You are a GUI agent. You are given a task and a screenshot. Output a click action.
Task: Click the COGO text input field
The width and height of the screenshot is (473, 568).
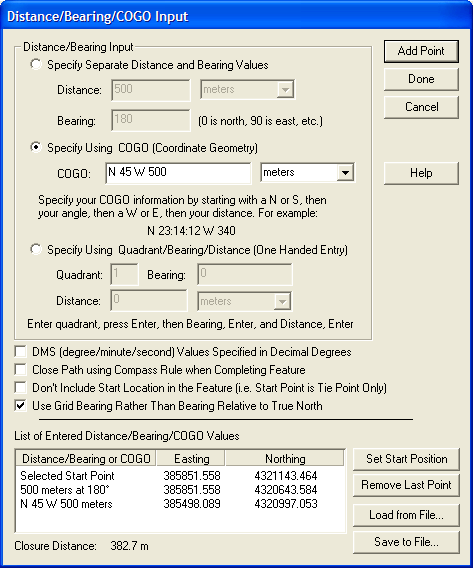pyautogui.click(x=178, y=173)
